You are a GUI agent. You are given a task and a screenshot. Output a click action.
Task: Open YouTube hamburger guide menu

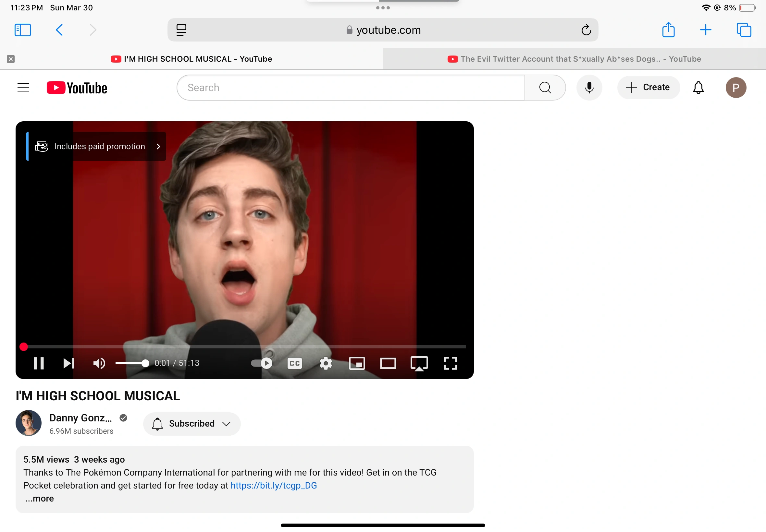pos(23,88)
